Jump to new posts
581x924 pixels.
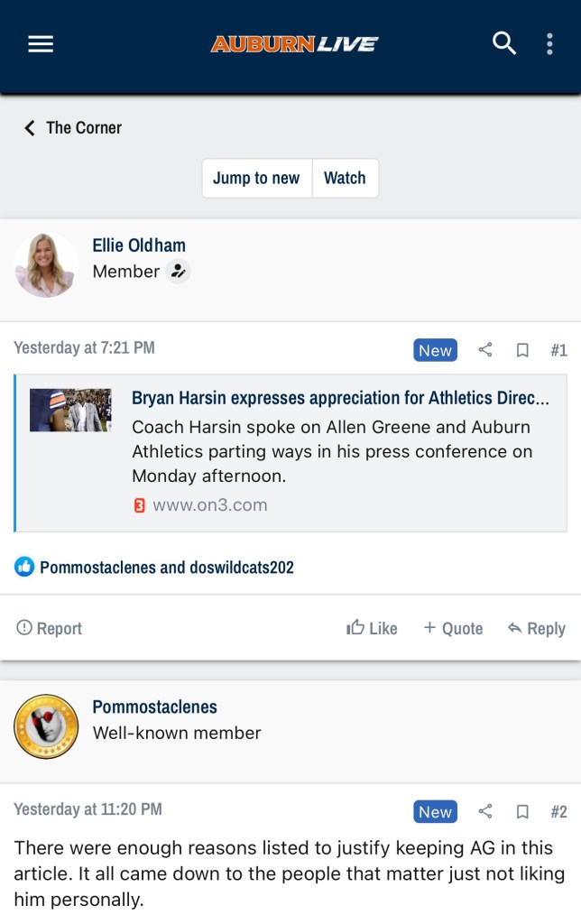[x=256, y=178]
